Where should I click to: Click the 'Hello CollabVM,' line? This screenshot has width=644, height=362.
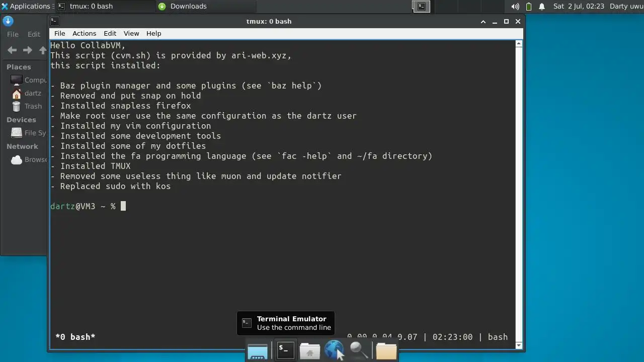coord(88,45)
